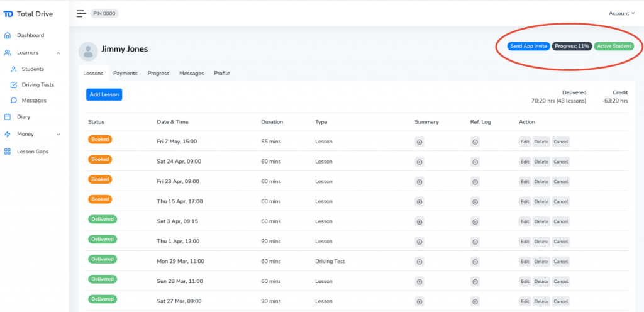Viewport: 644px width, 312px height.
Task: Add summary for Mon 29 Mar Driving Test
Action: click(419, 262)
